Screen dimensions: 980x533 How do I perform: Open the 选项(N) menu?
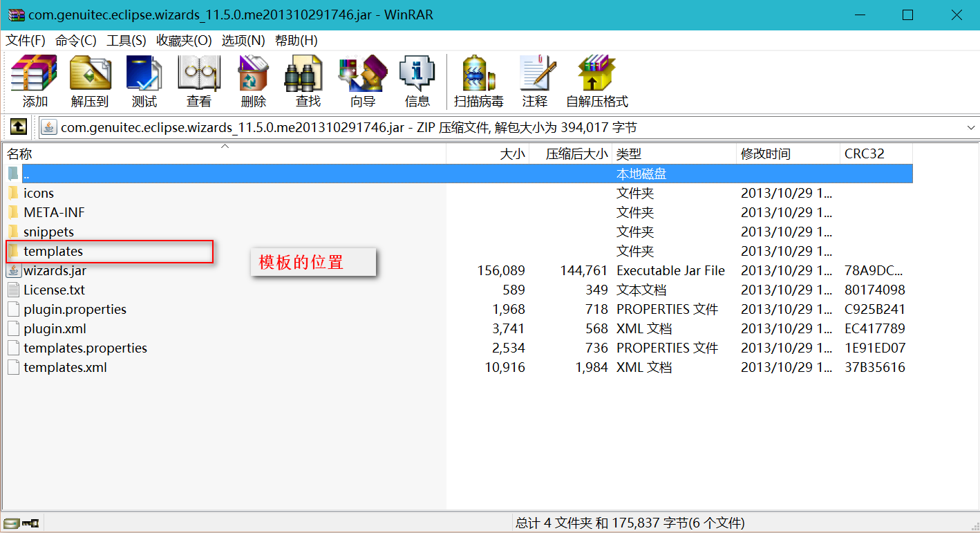(x=243, y=40)
